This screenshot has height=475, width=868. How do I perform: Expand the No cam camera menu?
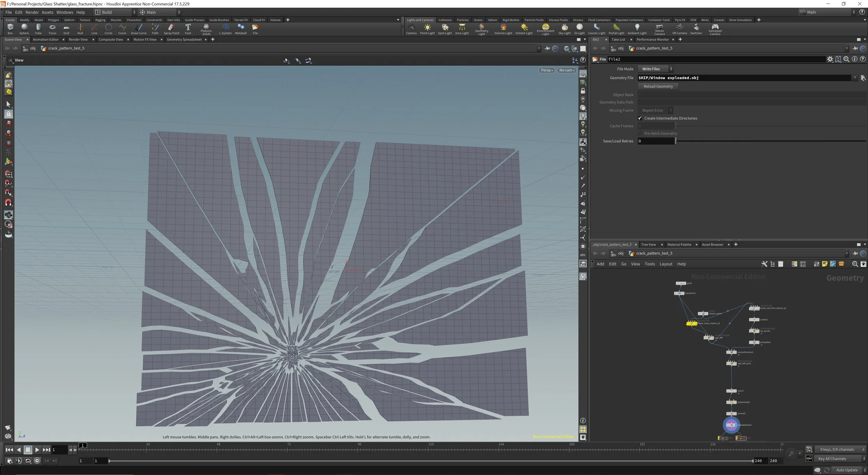coord(567,70)
